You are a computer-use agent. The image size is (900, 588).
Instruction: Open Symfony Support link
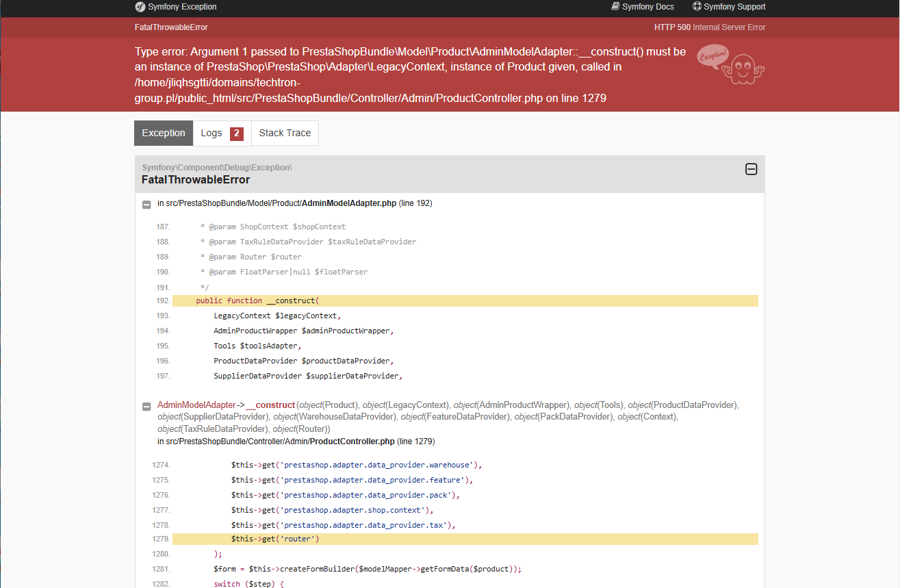pos(734,7)
